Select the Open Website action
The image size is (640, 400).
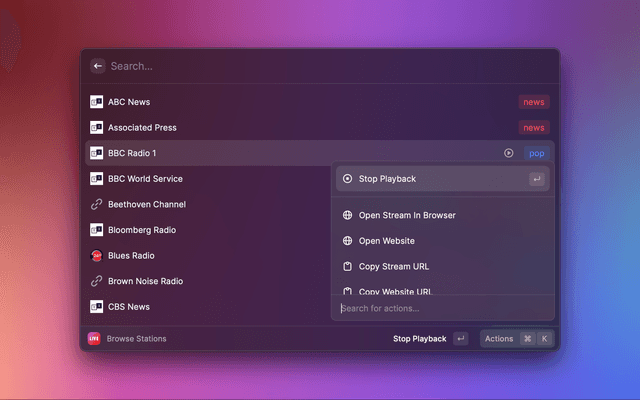coord(386,241)
